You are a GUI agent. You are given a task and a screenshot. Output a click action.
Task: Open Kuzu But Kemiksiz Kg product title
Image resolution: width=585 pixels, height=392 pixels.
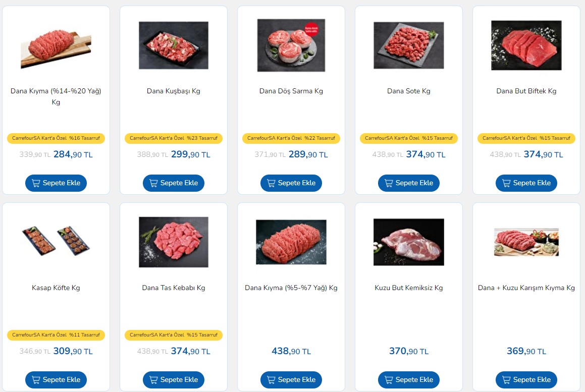pos(408,288)
